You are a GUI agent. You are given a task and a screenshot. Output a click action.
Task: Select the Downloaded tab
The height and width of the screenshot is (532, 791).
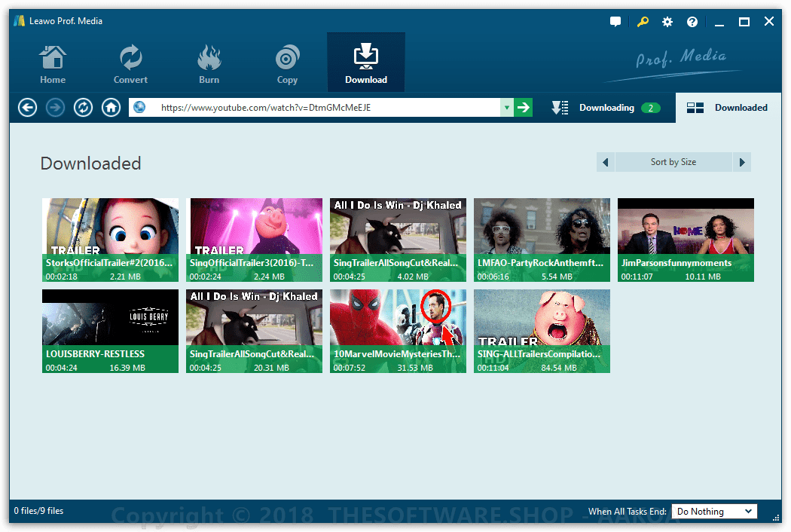pyautogui.click(x=728, y=108)
